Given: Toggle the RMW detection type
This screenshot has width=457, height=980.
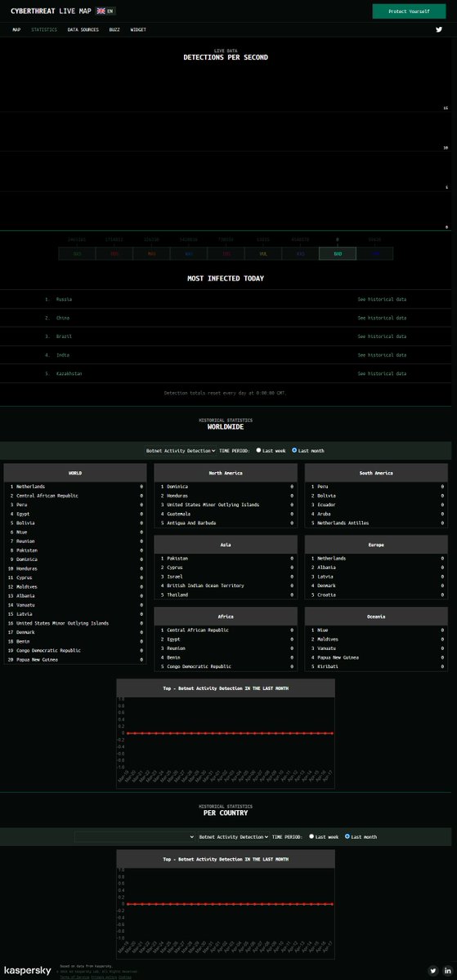Looking at the screenshot, I should click(x=374, y=254).
